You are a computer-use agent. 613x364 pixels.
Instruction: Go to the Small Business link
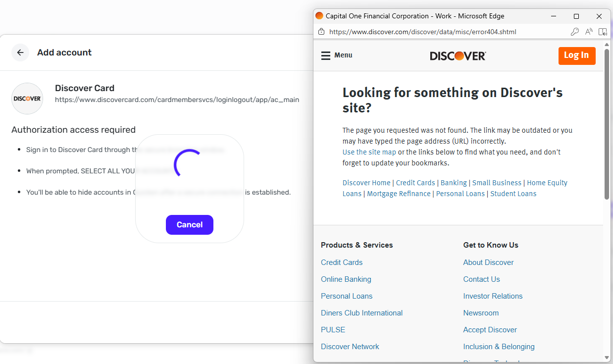pyautogui.click(x=497, y=183)
